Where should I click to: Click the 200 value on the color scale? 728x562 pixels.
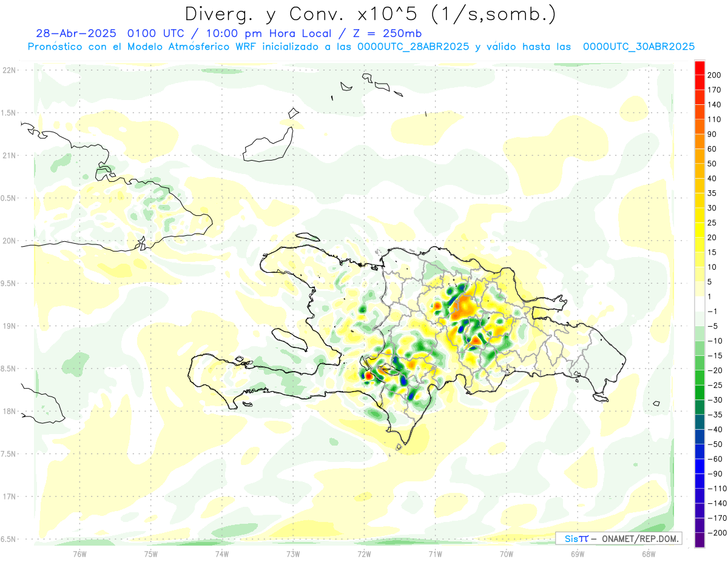(715, 75)
